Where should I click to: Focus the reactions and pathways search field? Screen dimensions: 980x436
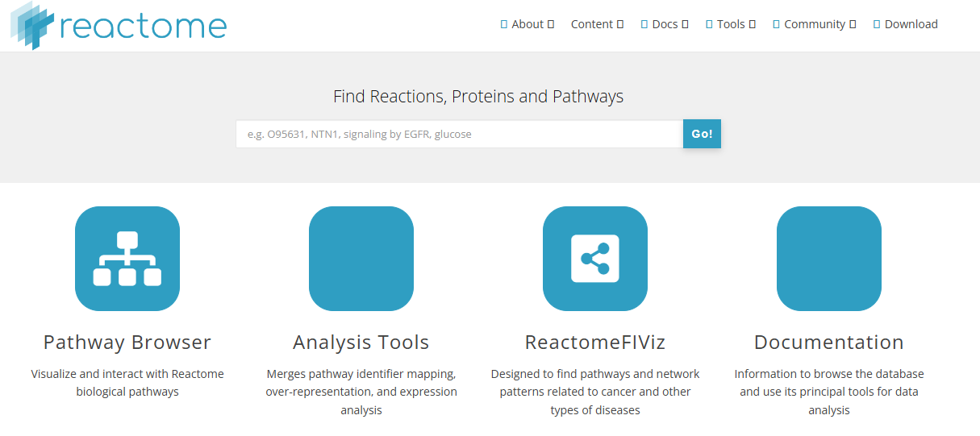[460, 134]
